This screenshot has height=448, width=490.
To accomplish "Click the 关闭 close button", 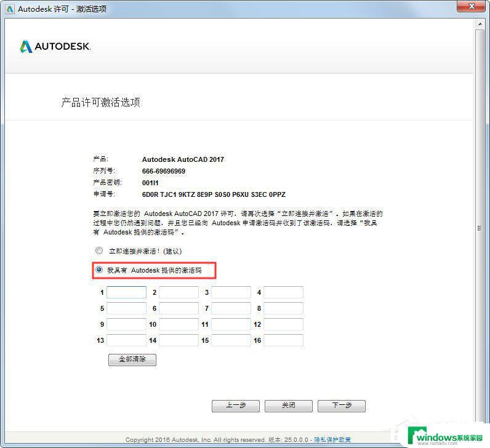I will point(289,406).
